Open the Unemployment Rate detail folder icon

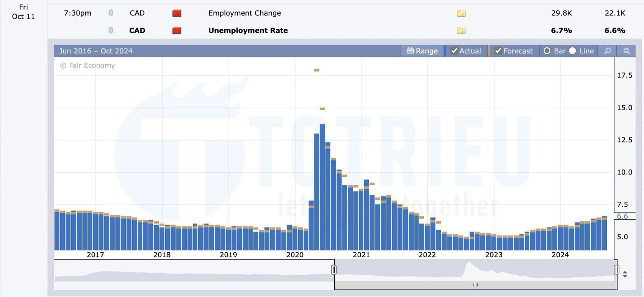point(461,31)
